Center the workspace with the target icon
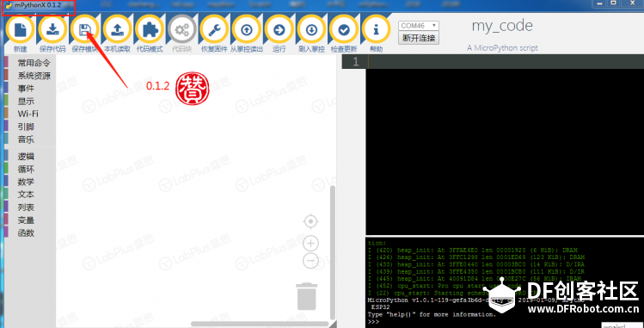 [x=311, y=222]
